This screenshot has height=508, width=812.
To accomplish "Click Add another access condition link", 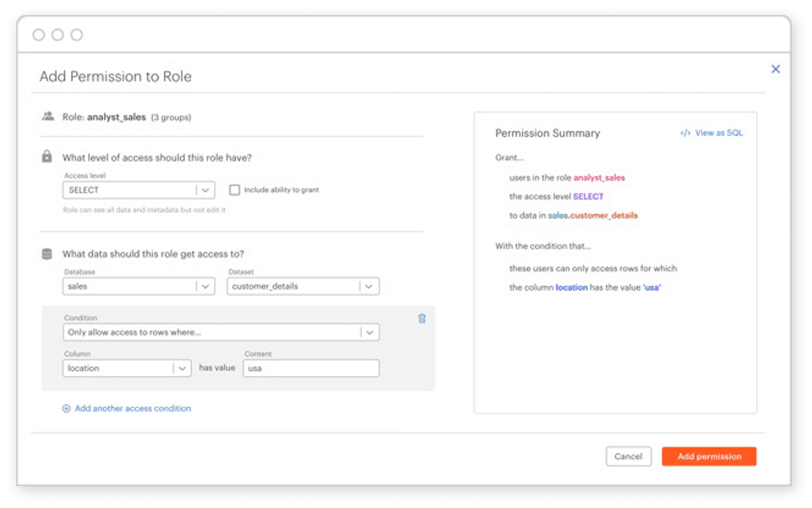I will [x=133, y=408].
